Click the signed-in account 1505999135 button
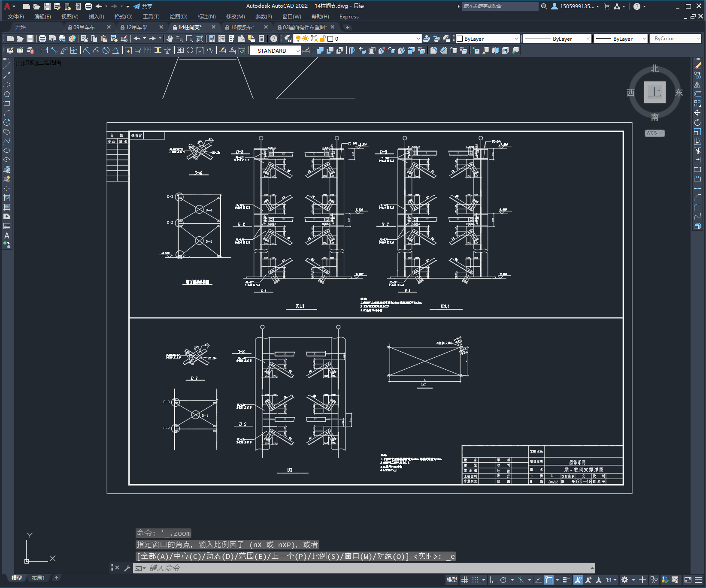706x588 pixels. 575,6
